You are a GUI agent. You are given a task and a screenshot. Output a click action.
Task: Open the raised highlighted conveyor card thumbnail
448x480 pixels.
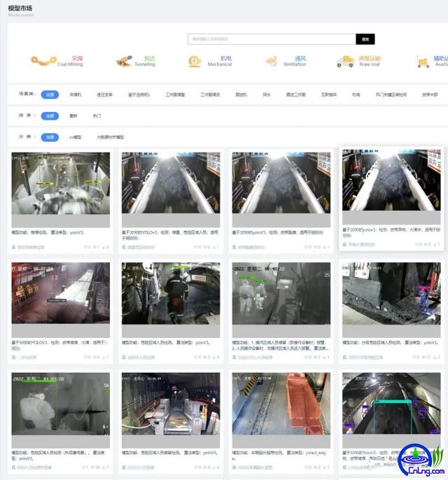(x=391, y=180)
